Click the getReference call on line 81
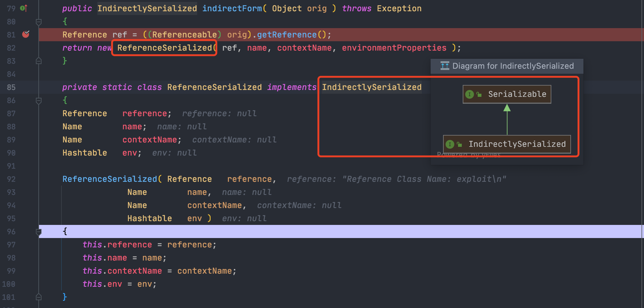The width and height of the screenshot is (644, 308). [287, 35]
